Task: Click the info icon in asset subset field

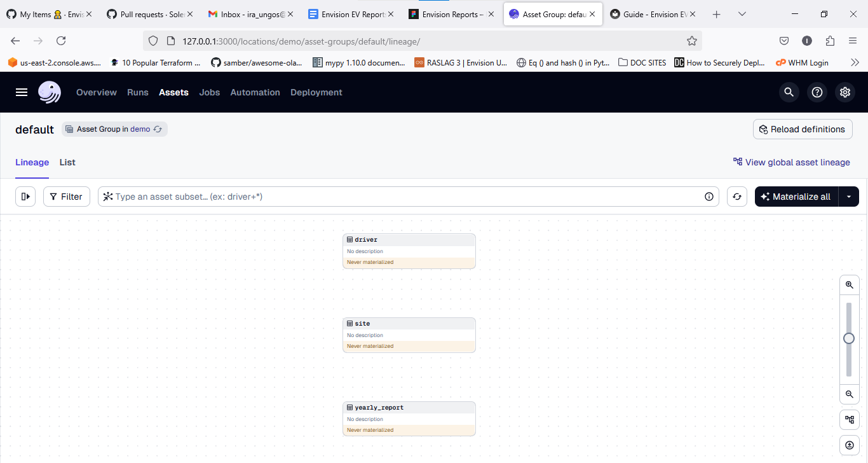Action: click(709, 197)
